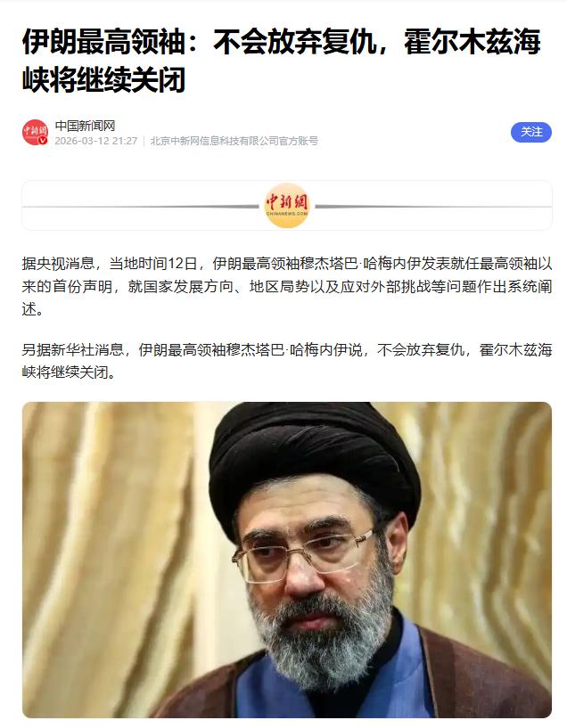
Task: Click the 2026-03-12 21:27 timestamp
Action: pyautogui.click(x=96, y=141)
